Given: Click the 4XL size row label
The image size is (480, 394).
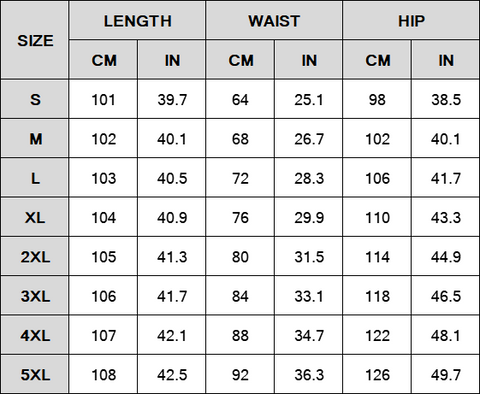Looking at the screenshot, I should (x=34, y=335).
